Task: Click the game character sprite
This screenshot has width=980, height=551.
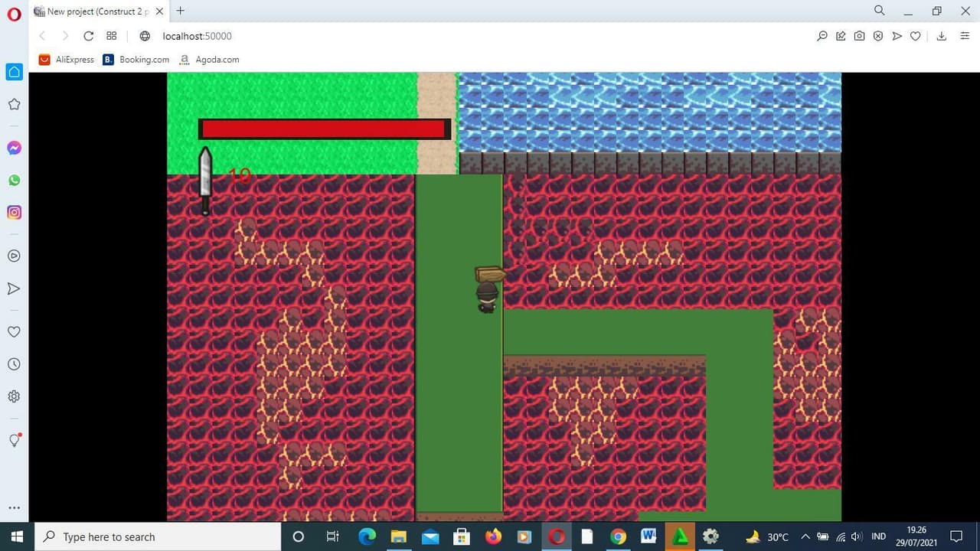Action: 487,298
